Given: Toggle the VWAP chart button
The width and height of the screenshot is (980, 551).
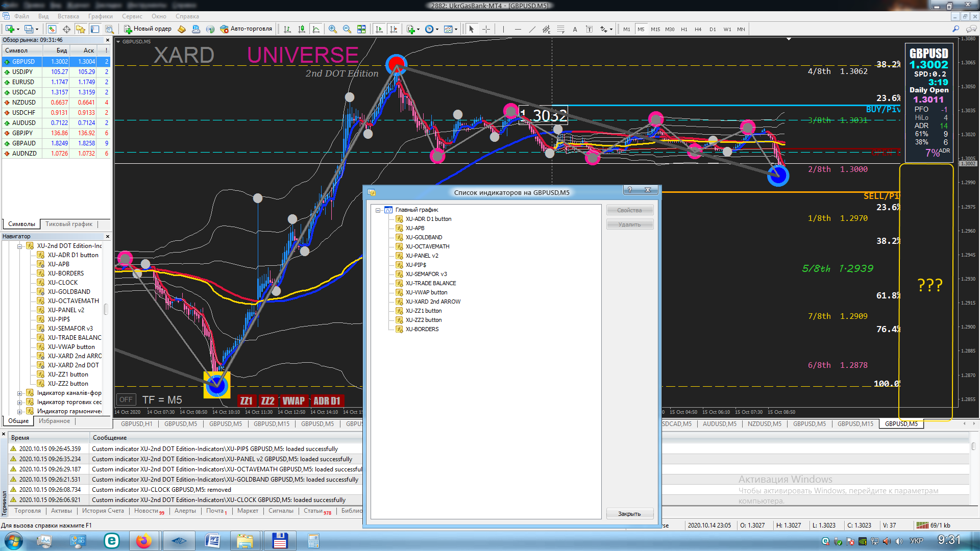Looking at the screenshot, I should (x=293, y=401).
